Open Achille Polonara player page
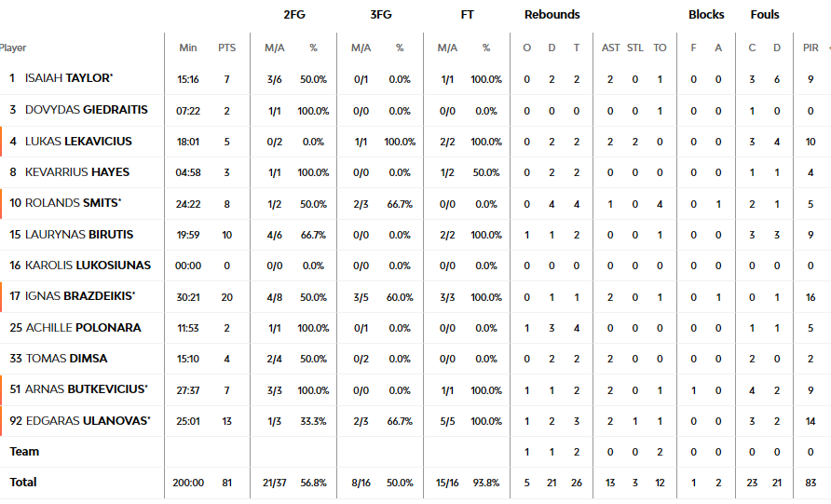 (x=83, y=328)
